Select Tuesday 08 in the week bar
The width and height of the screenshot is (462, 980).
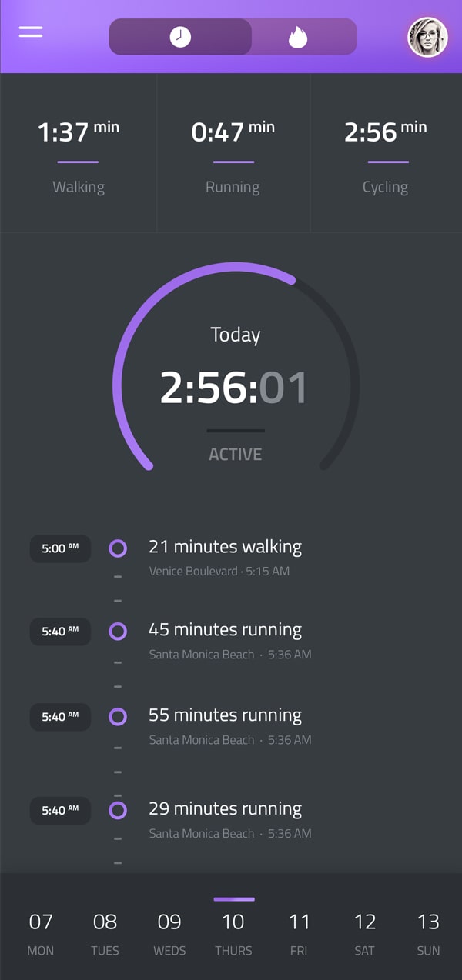click(x=105, y=932)
